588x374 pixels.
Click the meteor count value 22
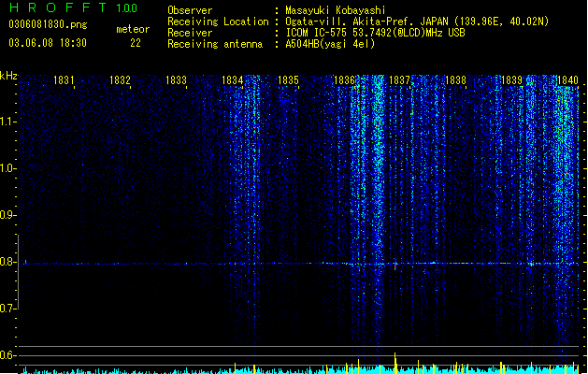pos(136,43)
